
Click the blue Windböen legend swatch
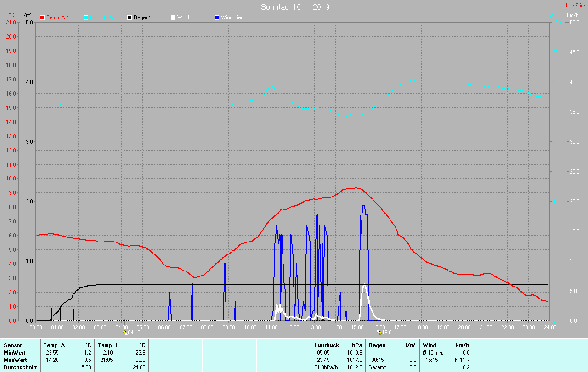point(217,17)
